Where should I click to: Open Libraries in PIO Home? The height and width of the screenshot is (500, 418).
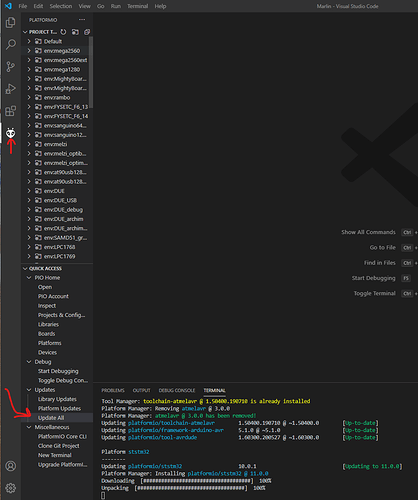tap(48, 324)
